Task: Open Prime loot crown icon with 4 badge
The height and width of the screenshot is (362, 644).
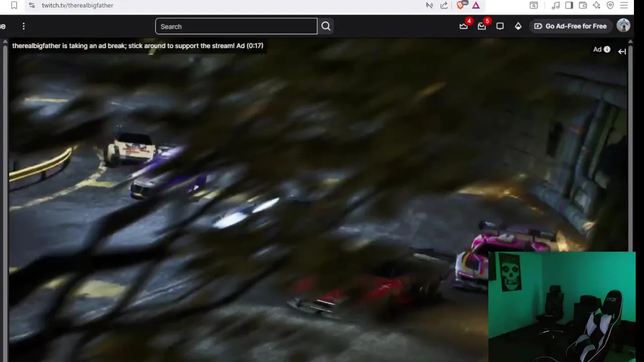Action: pos(464,26)
